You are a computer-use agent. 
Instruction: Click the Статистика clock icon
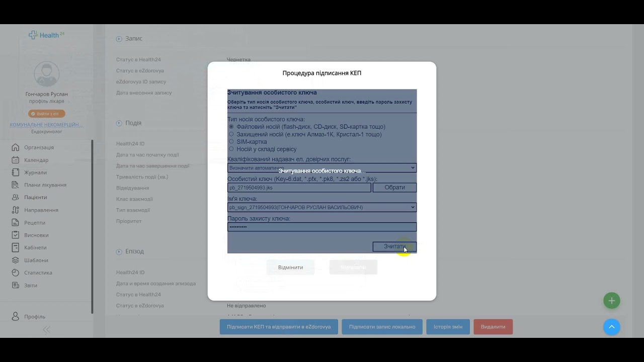pos(15,273)
